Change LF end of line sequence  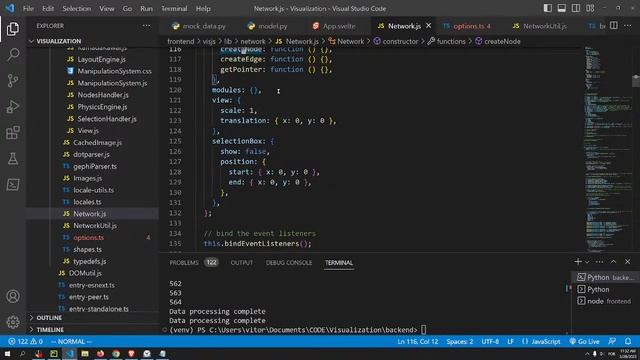(x=510, y=341)
